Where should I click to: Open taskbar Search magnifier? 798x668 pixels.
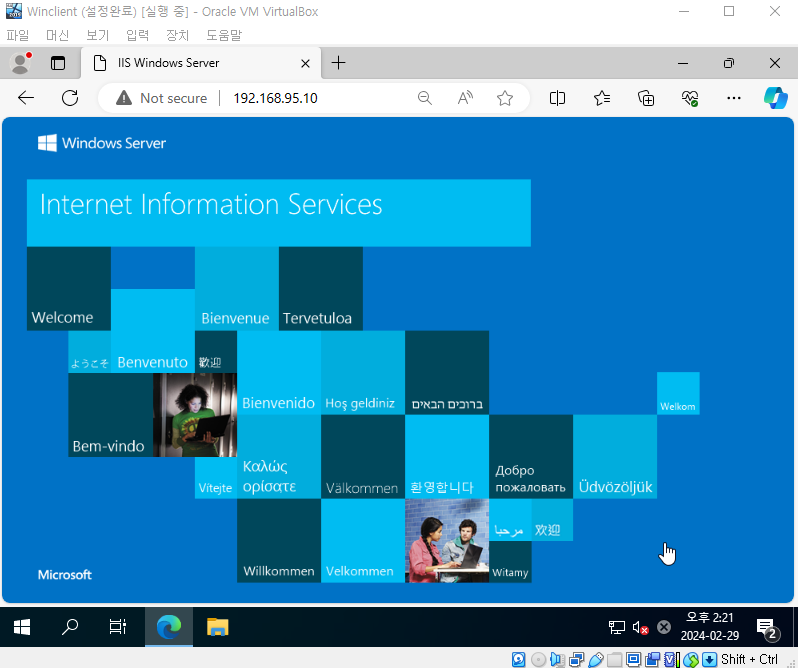(x=70, y=627)
